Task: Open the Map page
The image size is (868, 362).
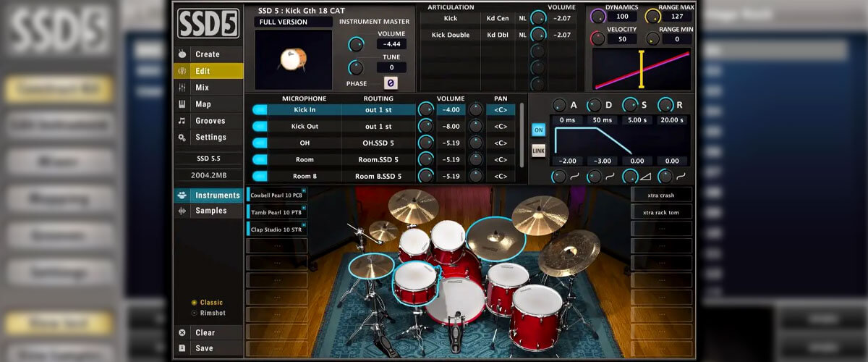Action: (208, 104)
